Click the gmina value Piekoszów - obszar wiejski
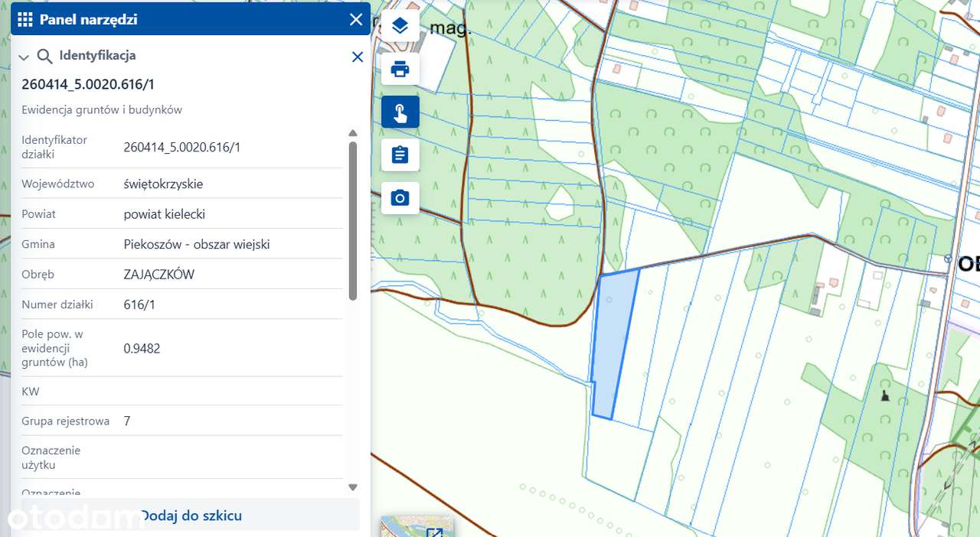Screen dimensions: 980x537 tap(197, 244)
